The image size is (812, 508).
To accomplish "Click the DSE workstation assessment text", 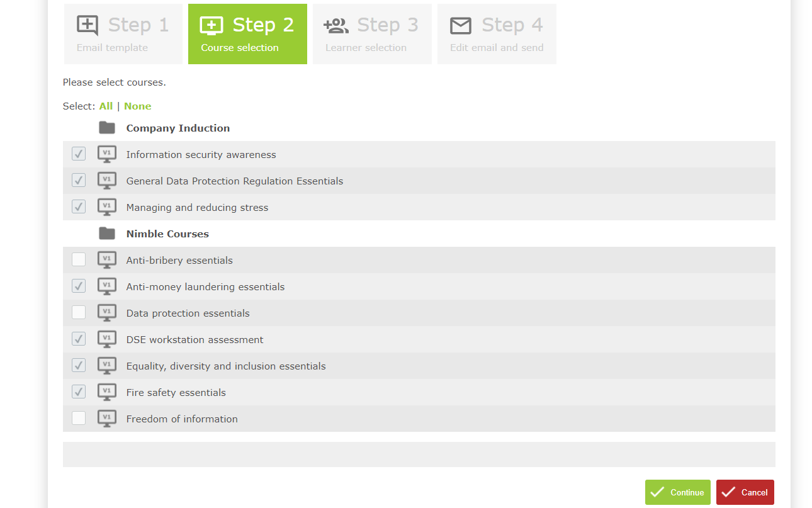I will 195,340.
